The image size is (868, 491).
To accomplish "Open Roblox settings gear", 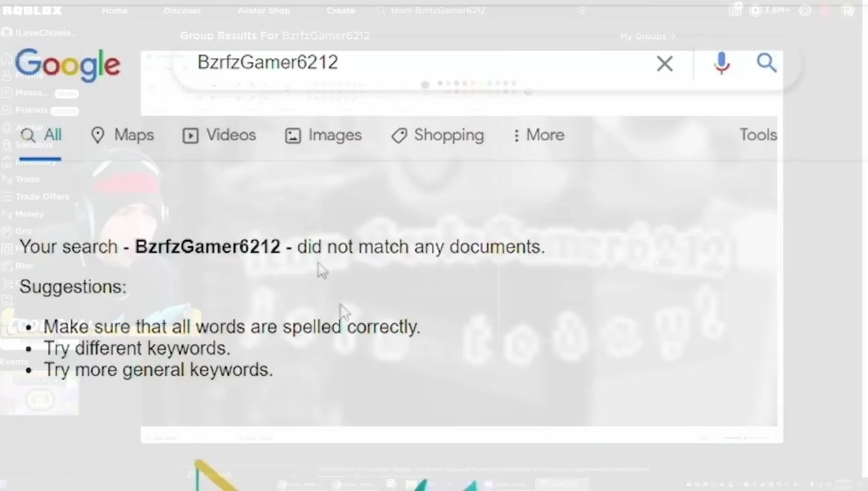I will pos(805,10).
